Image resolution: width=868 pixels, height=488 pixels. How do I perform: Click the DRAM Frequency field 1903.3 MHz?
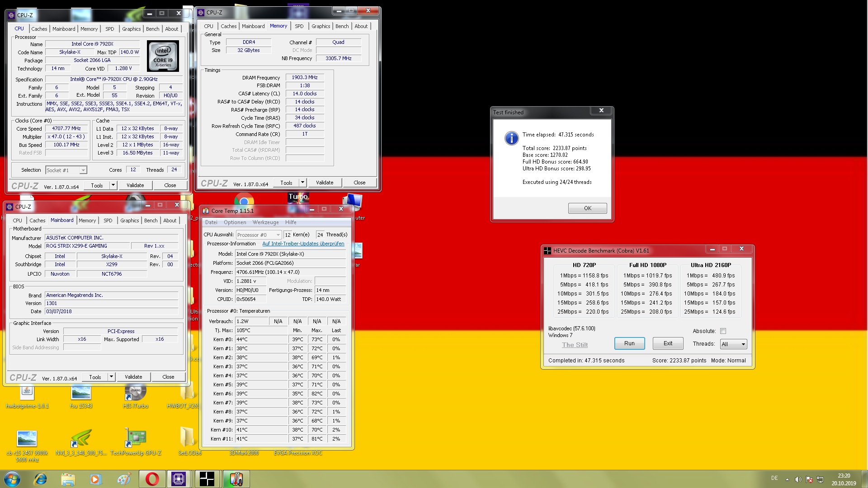305,77
